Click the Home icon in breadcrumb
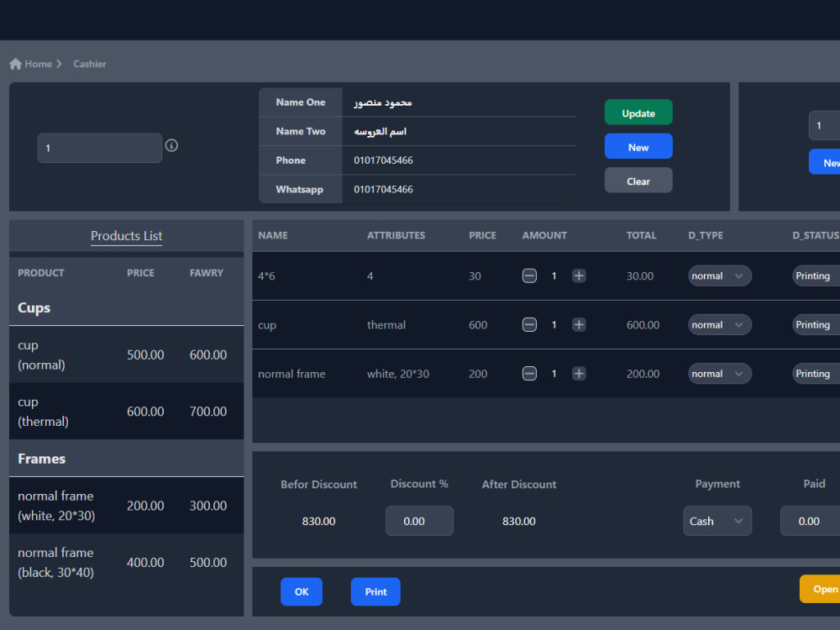The width and height of the screenshot is (840, 630). click(15, 64)
